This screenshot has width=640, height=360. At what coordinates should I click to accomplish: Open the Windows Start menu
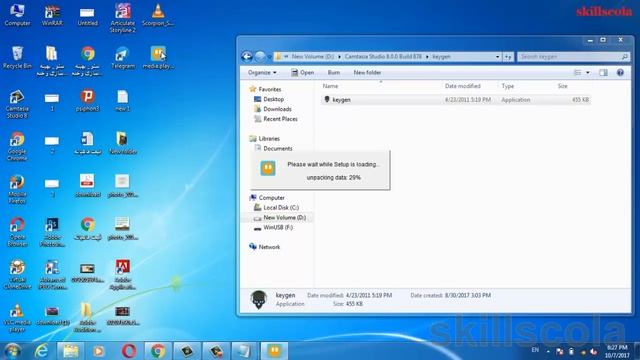12,351
